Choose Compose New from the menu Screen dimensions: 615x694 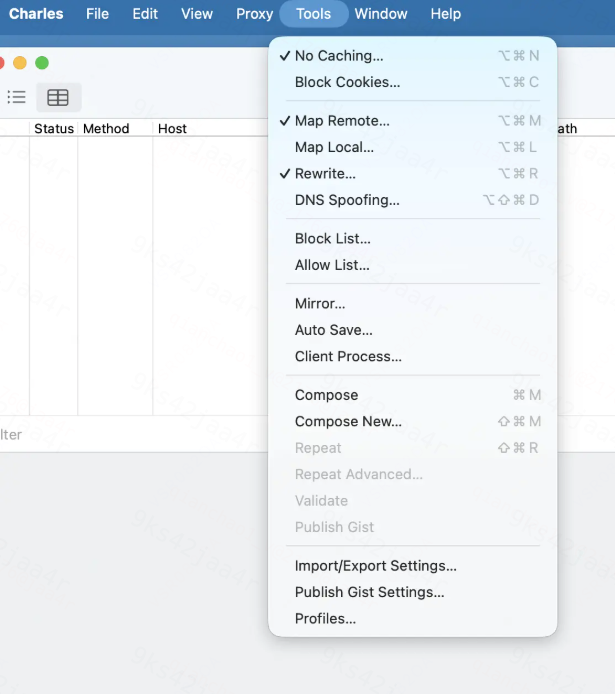[412, 421]
